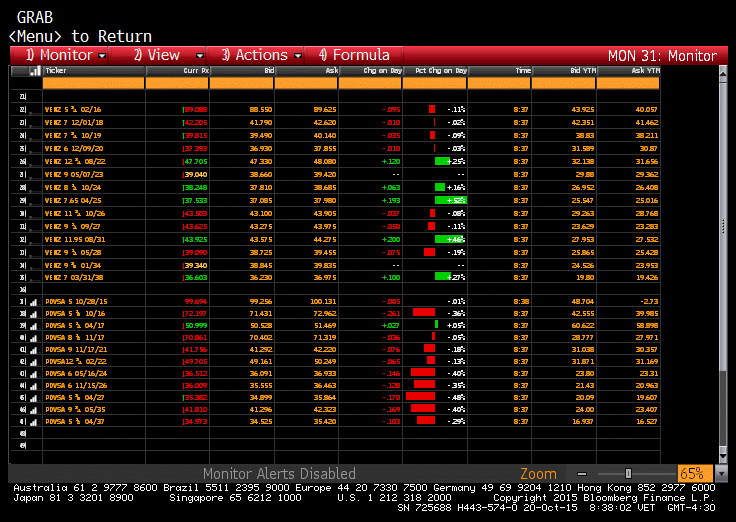Select the VENZ 11 ¾ 10/26 ticker

75,214
